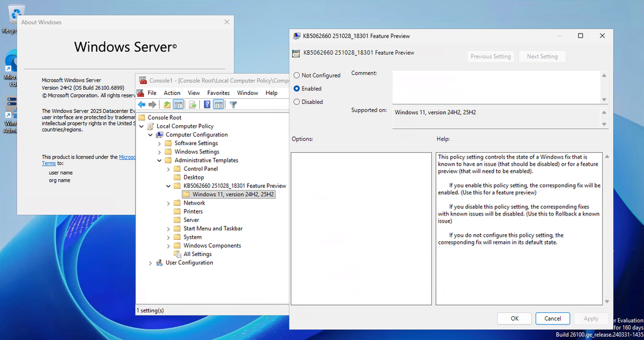Open the Action menu
Screen dimensions: 644x340
pos(171,93)
